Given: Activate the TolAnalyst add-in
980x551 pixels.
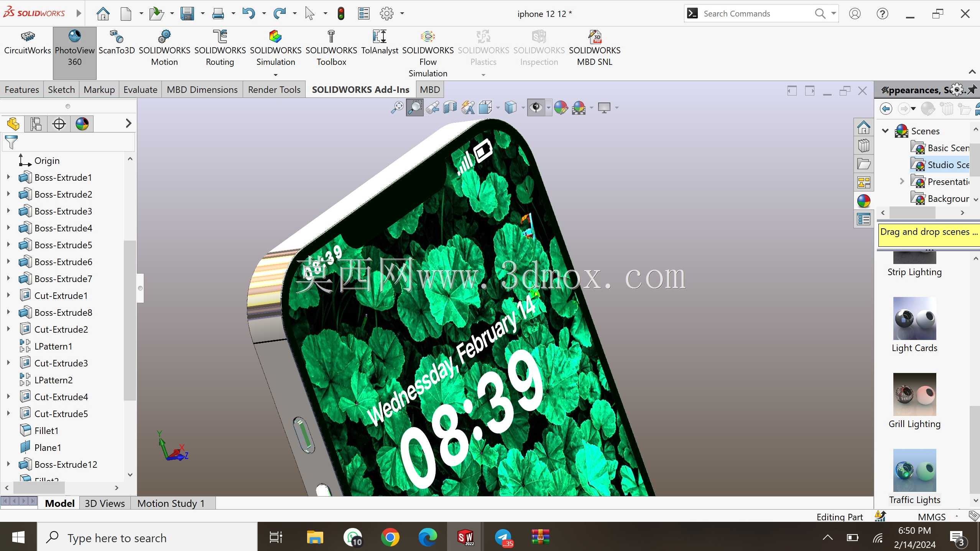Looking at the screenshot, I should point(380,43).
